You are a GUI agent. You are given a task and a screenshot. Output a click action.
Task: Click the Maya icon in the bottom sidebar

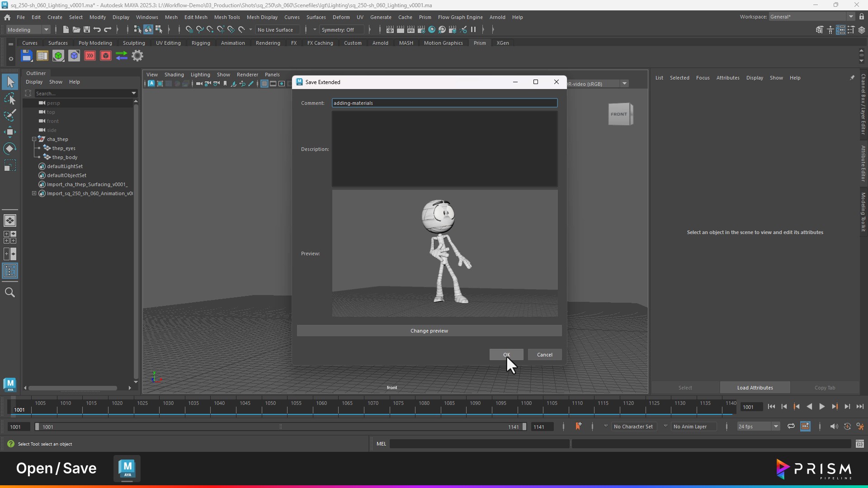click(x=10, y=385)
